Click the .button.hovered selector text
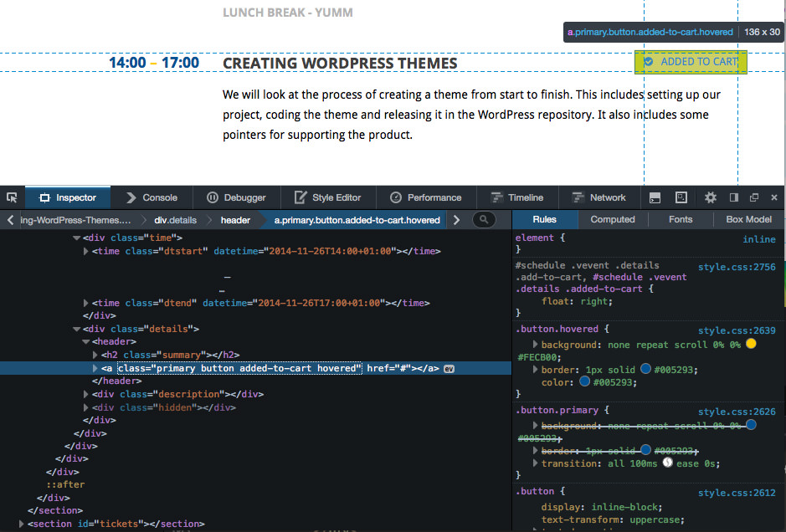Screen dimensions: 786x532 pyautogui.click(x=557, y=329)
